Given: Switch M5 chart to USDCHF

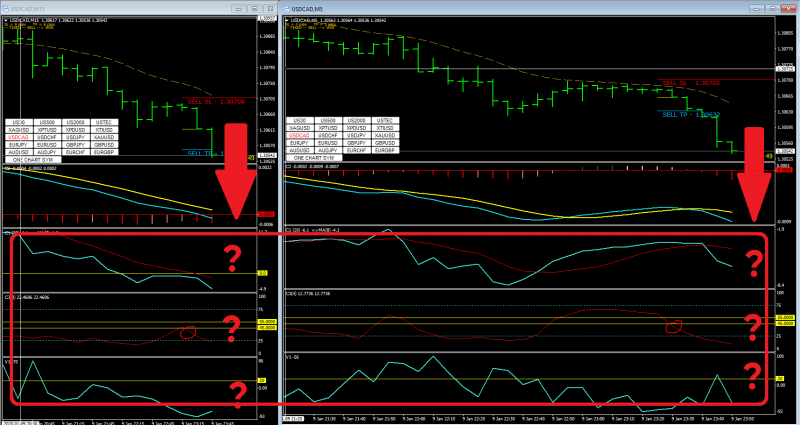Looking at the screenshot, I should pos(329,135).
